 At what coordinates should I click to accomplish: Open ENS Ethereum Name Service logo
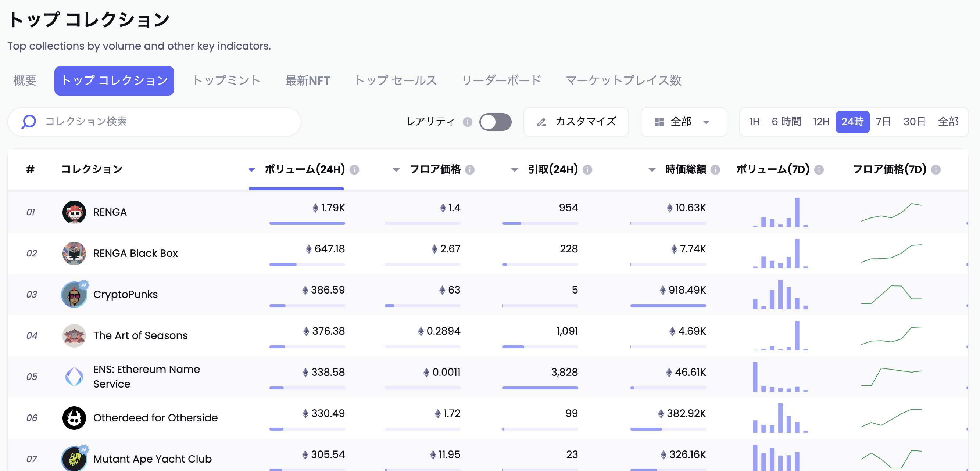[74, 376]
